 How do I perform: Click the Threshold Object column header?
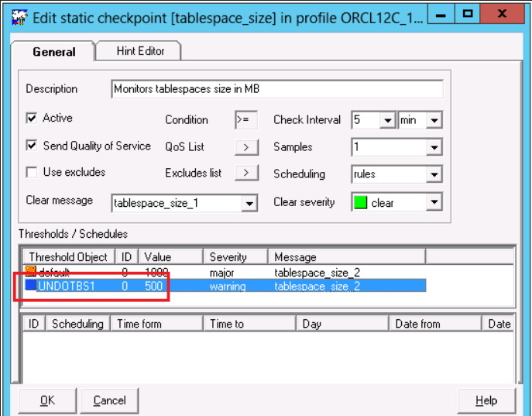pos(69,257)
